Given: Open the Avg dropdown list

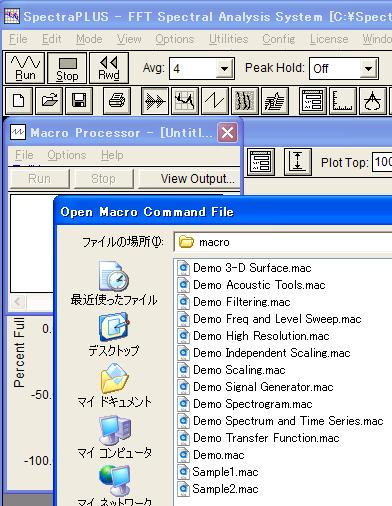Looking at the screenshot, I should tap(224, 69).
